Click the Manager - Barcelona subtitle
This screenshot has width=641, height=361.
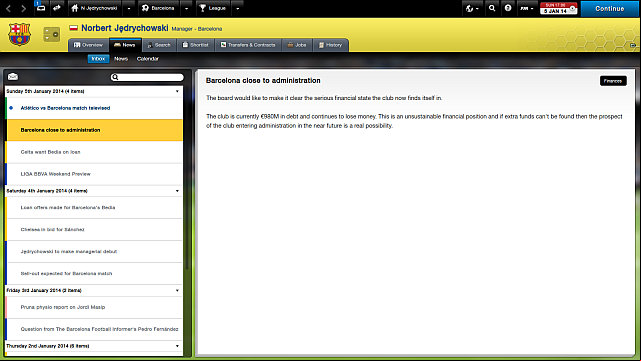(197, 29)
